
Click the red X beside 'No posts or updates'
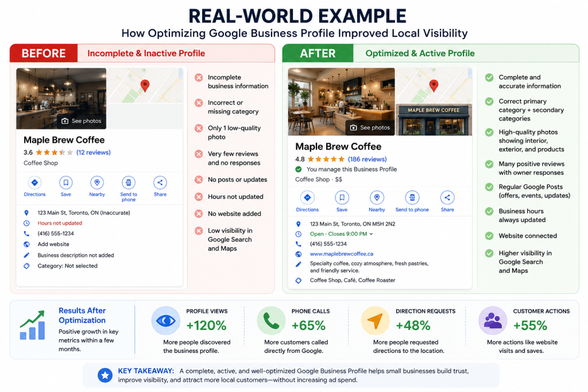(x=199, y=180)
